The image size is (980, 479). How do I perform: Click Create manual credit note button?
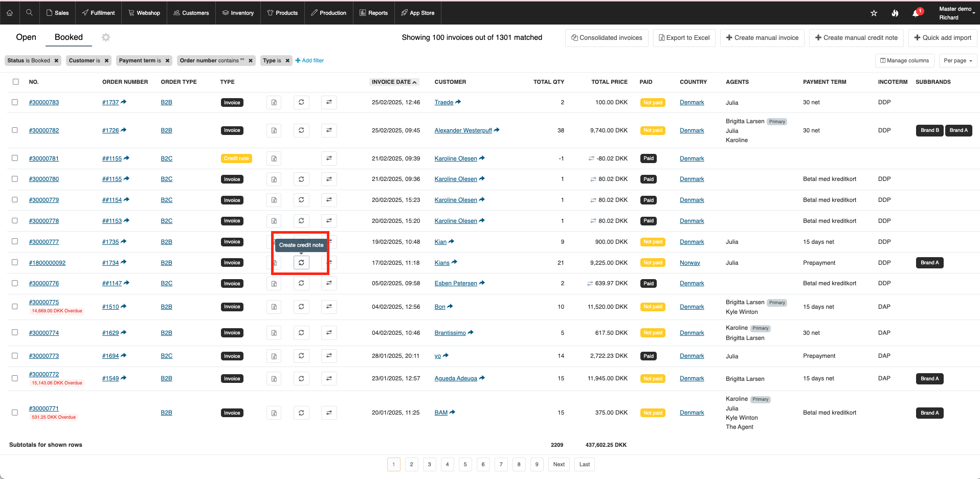pos(856,38)
